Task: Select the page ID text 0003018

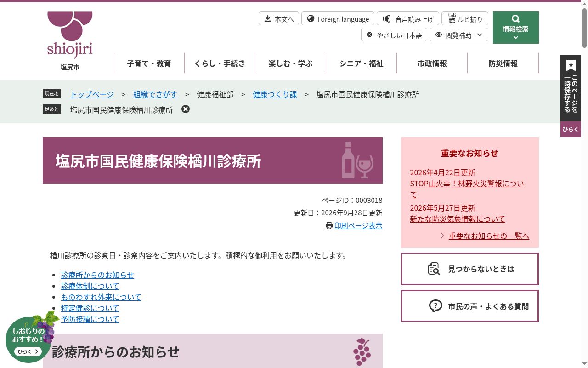Action: [369, 200]
